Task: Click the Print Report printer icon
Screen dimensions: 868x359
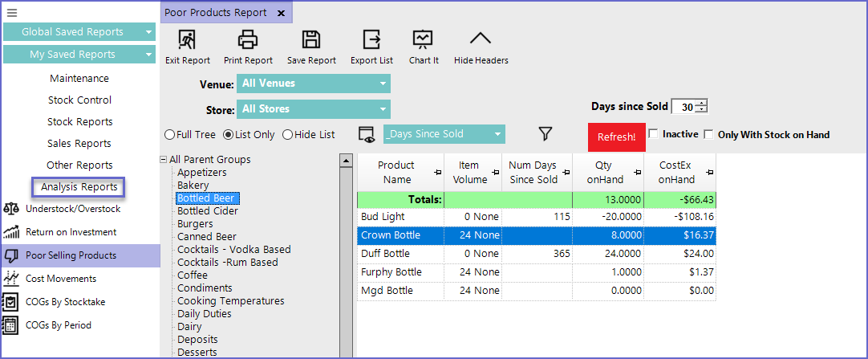Action: [248, 39]
